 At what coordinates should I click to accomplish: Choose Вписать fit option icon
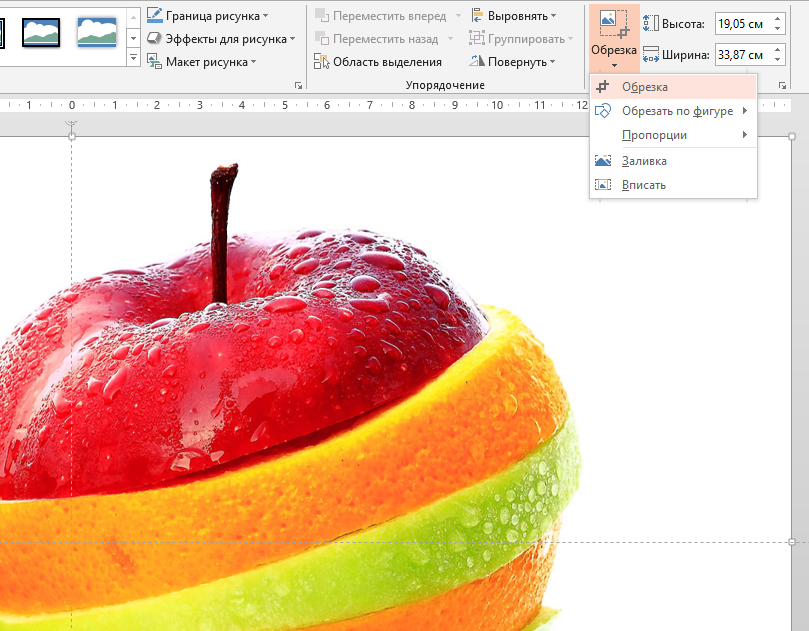point(603,185)
